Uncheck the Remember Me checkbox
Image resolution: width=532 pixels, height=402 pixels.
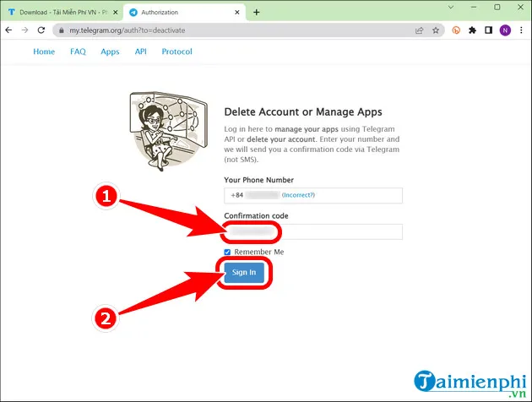[x=227, y=252]
